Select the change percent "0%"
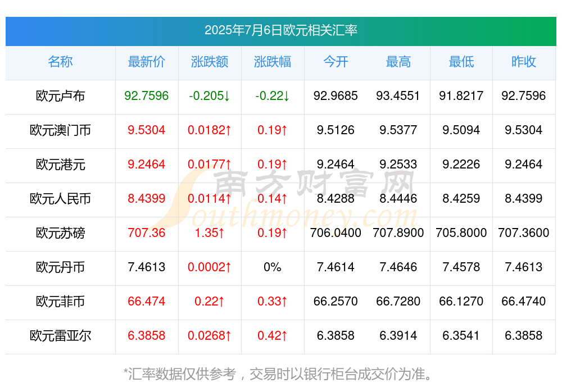562x392 pixels. (273, 267)
